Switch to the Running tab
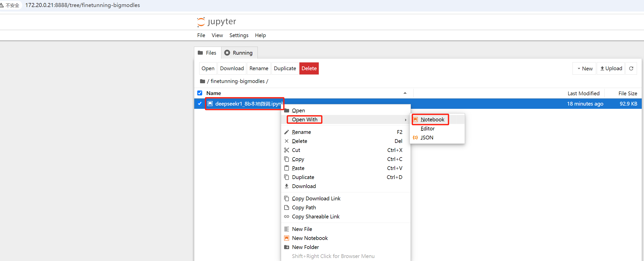This screenshot has height=261, width=644. coord(239,53)
